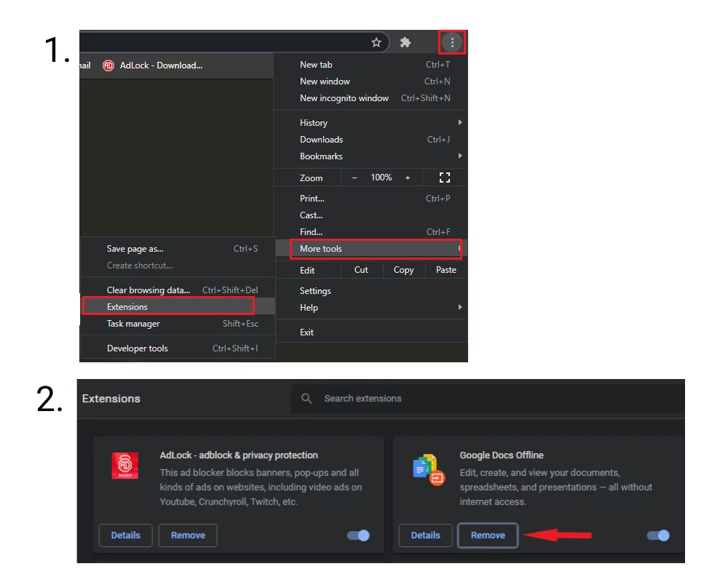Expand the Help submenu
Image resolution: width=728 pixels, height=582 pixels.
coord(371,307)
